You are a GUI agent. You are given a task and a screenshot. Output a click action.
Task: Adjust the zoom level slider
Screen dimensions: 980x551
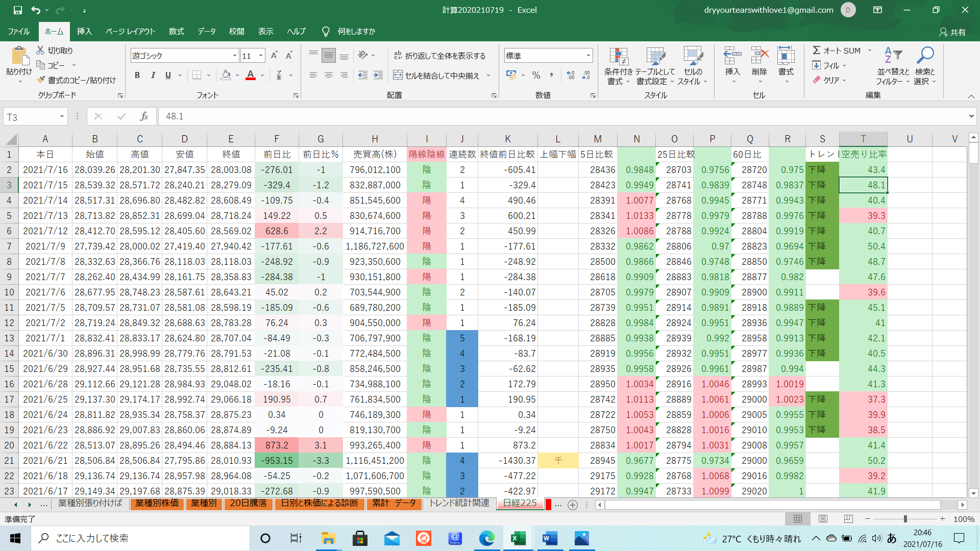click(905, 519)
